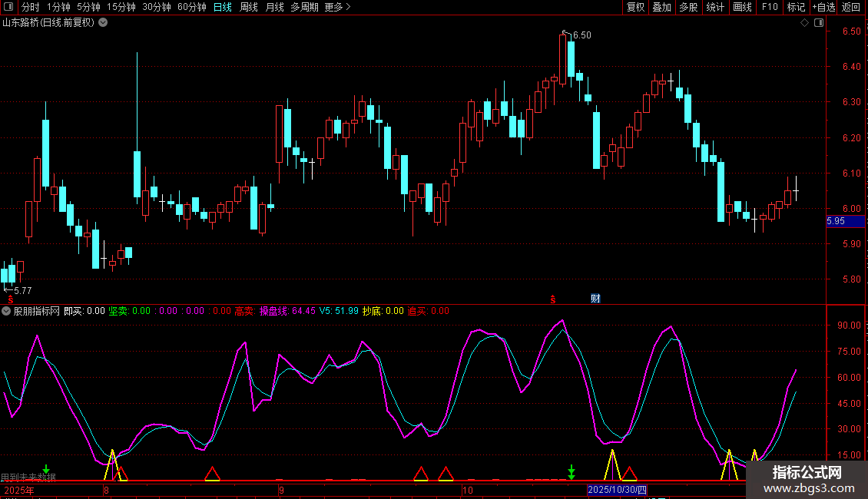Open the 复权 adjustment option
Viewport: 868px width, 499px height.
[x=635, y=7]
